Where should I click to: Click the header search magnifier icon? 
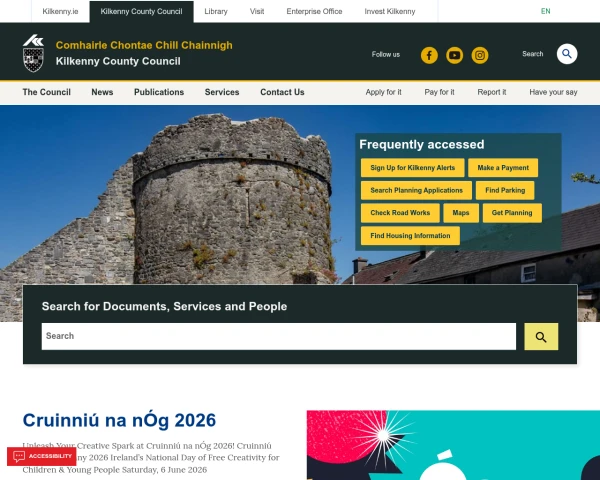[567, 54]
